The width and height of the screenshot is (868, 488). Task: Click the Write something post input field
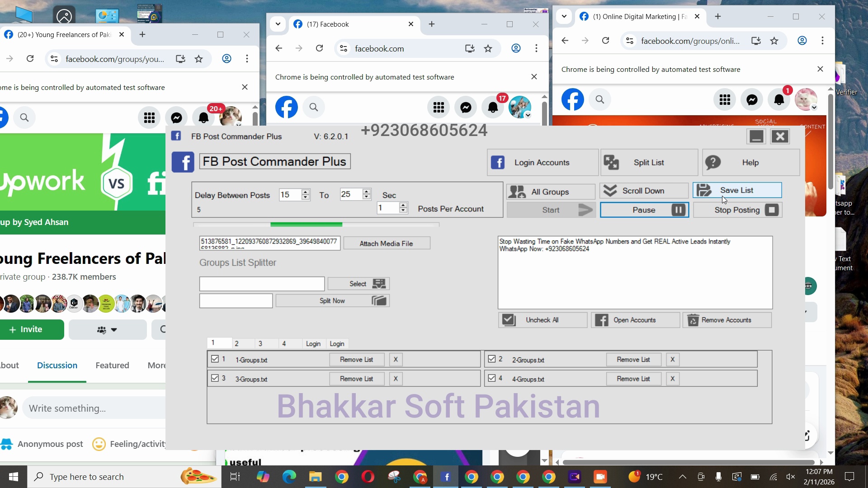pyautogui.click(x=90, y=408)
